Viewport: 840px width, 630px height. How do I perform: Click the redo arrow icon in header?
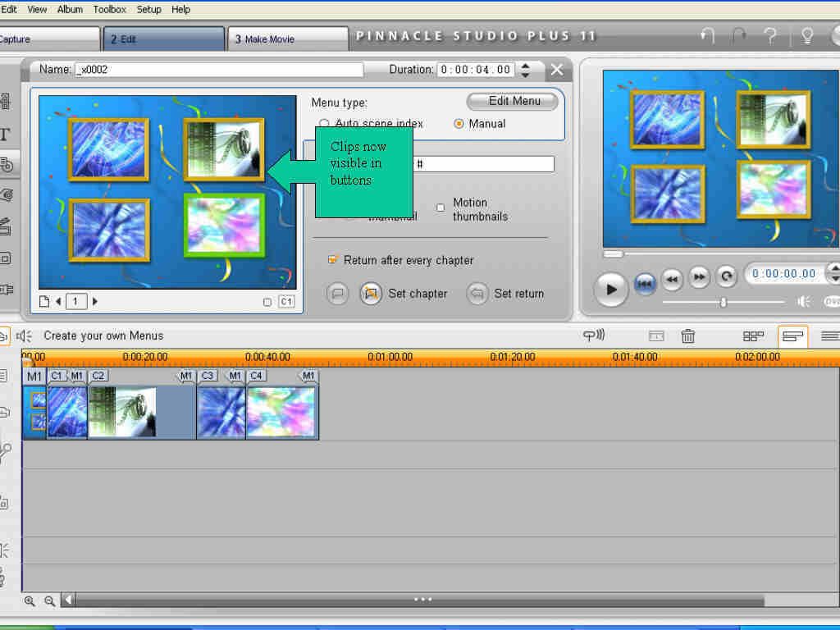(x=739, y=36)
